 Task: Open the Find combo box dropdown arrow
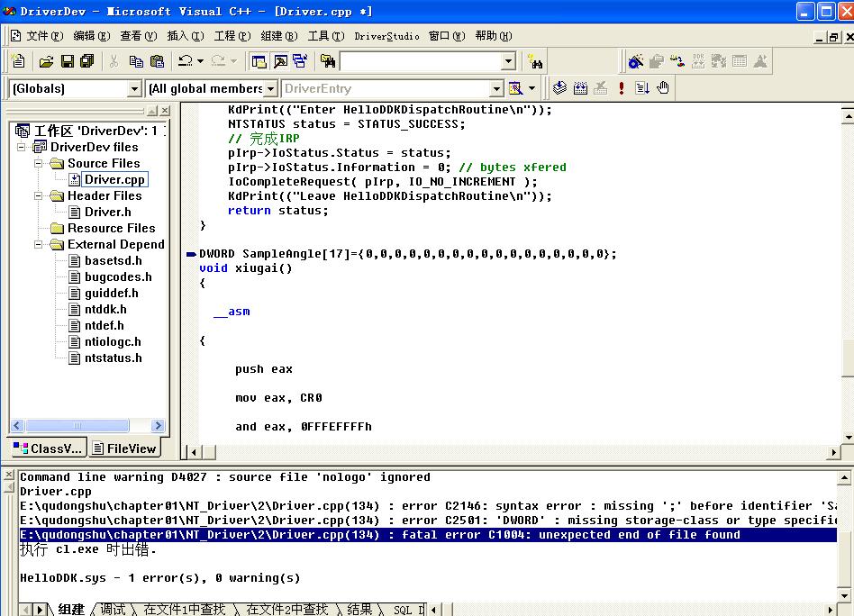(508, 61)
